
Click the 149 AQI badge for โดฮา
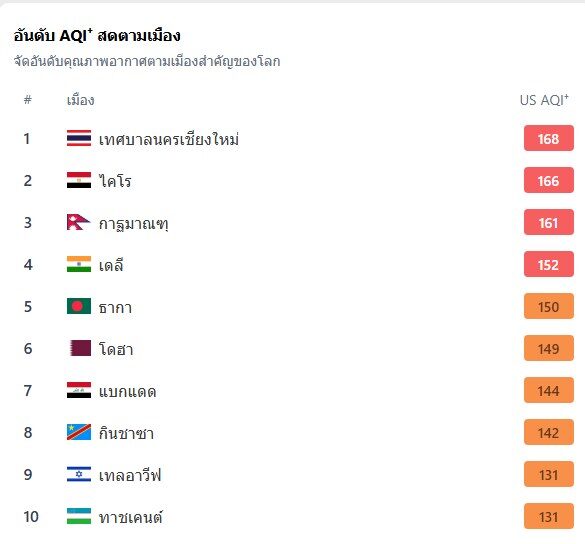tap(548, 348)
